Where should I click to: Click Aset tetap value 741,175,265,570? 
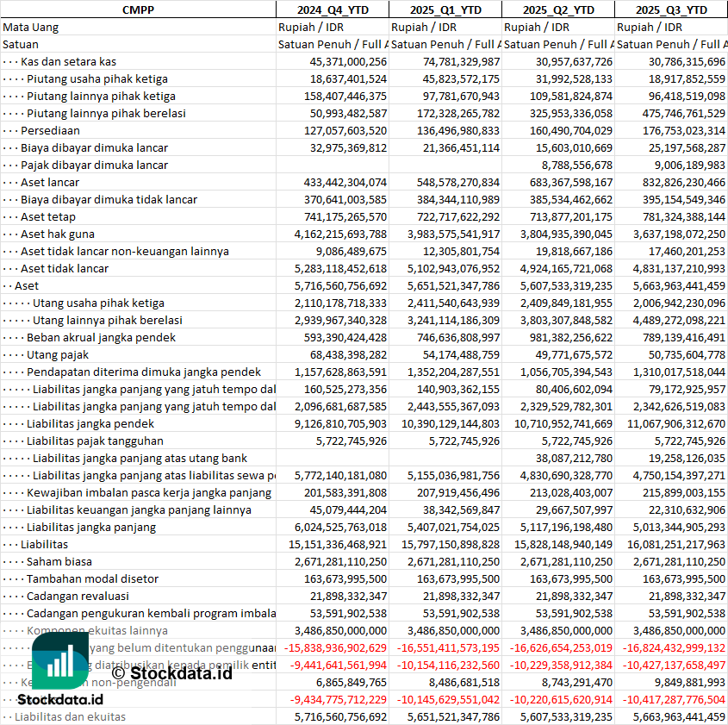click(345, 216)
